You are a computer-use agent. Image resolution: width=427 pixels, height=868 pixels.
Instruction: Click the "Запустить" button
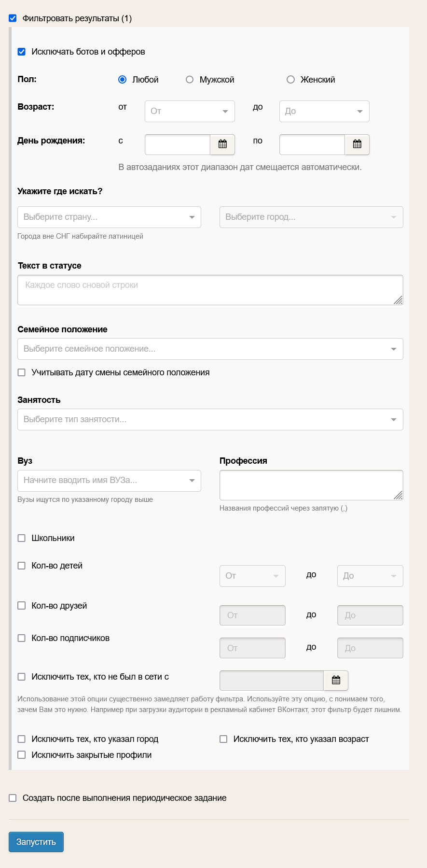click(x=36, y=842)
